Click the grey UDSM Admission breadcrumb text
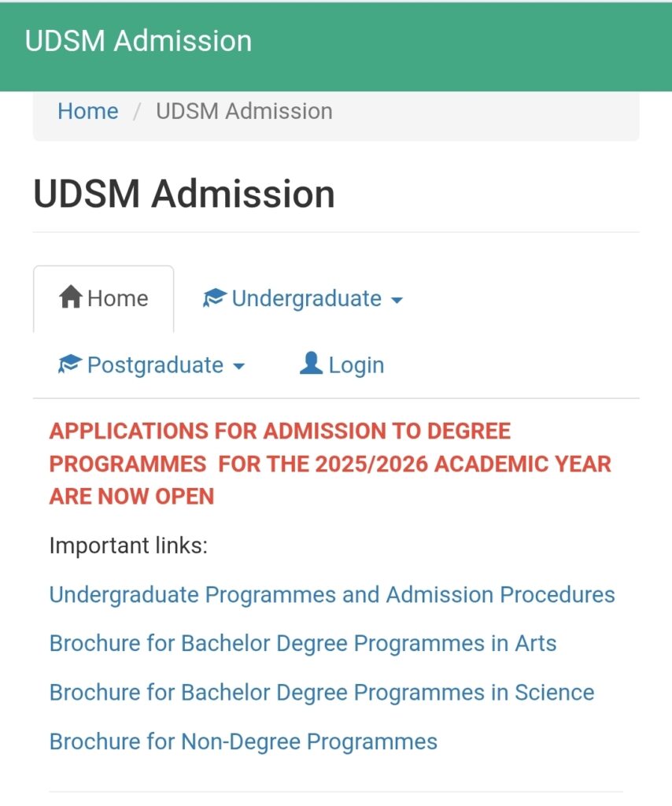The image size is (672, 806). click(244, 111)
